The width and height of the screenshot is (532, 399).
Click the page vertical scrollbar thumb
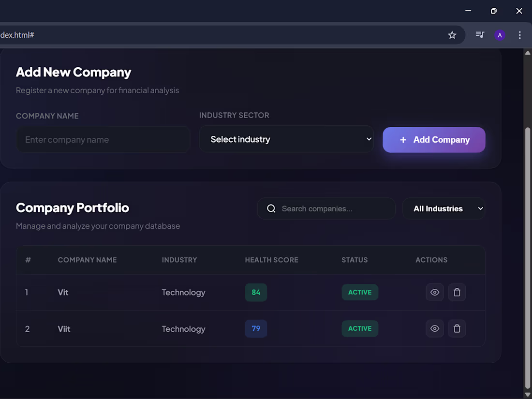coord(527,256)
